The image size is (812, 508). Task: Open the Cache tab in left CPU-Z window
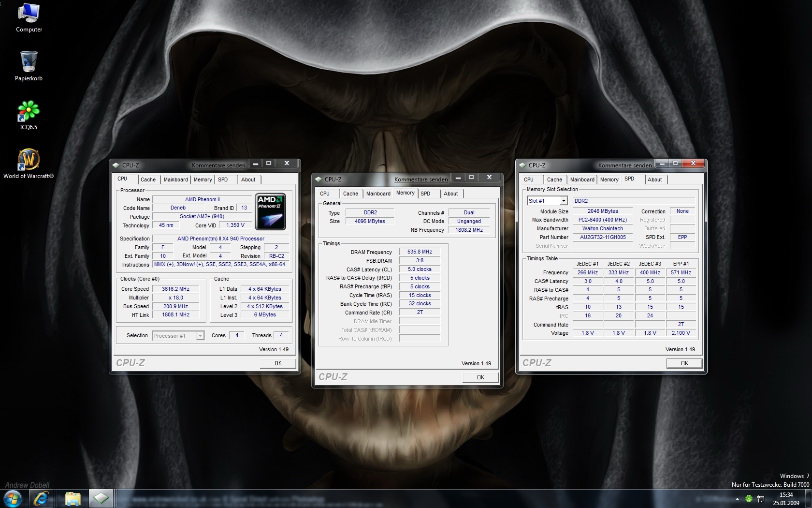(x=148, y=179)
